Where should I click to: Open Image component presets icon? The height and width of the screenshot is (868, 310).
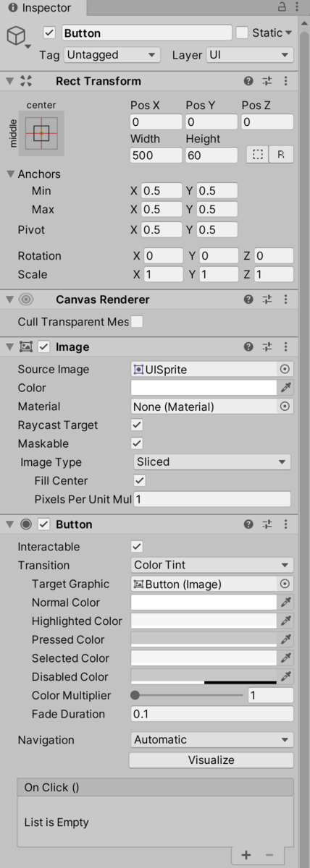(x=267, y=346)
